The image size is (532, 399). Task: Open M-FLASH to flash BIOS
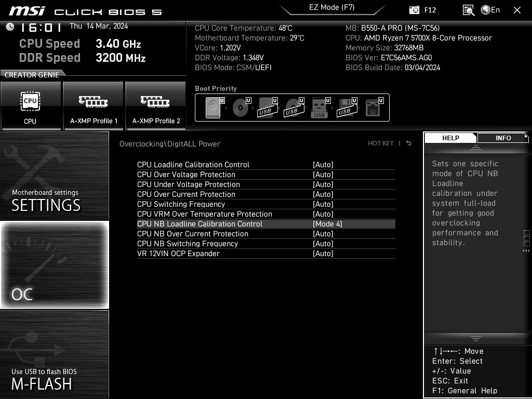54,354
